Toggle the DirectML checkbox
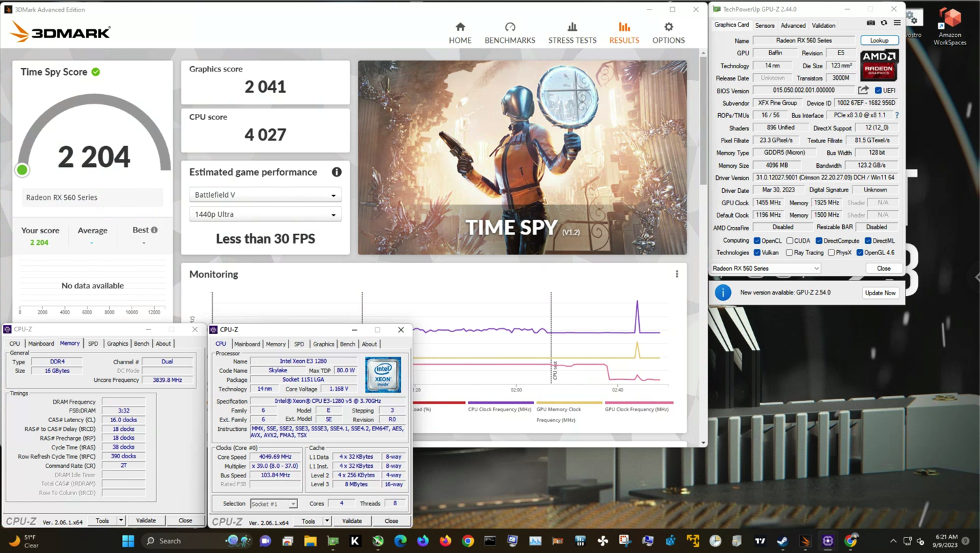 click(868, 241)
